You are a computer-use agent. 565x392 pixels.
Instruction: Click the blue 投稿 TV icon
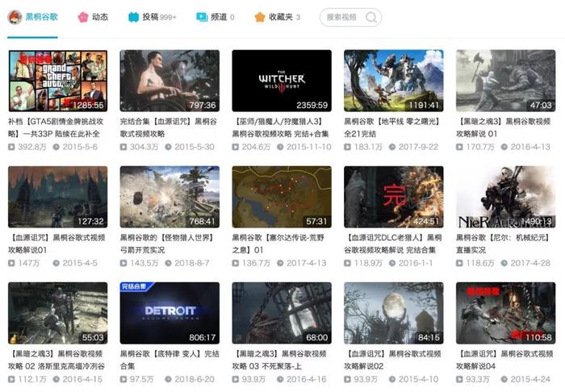click(x=134, y=17)
